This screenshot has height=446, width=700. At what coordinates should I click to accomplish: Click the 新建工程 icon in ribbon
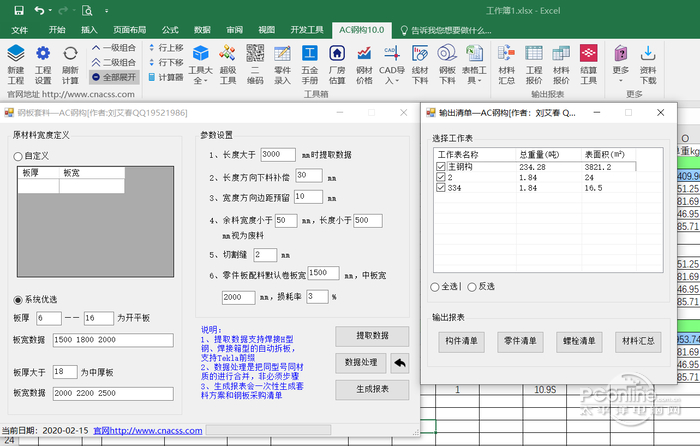pos(16,53)
